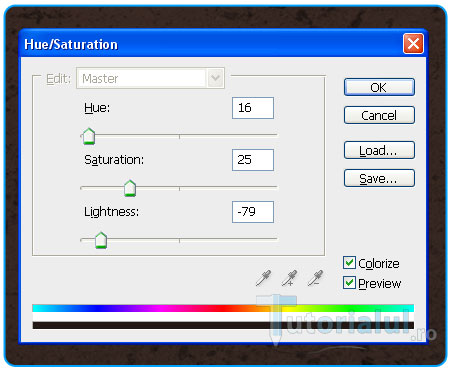Image resolution: width=450 pixels, height=370 pixels.
Task: Toggle the Preview checkbox
Action: coord(349,283)
